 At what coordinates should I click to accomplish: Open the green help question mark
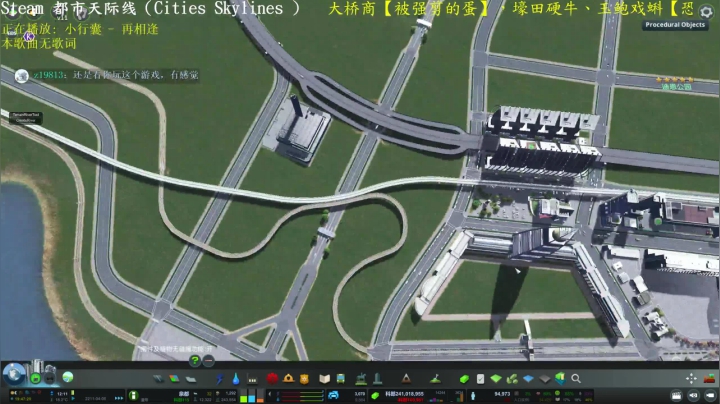[x=195, y=361]
